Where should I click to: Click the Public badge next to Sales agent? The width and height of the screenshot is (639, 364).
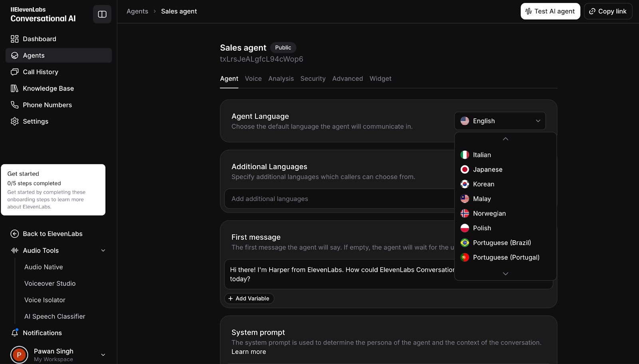(283, 47)
